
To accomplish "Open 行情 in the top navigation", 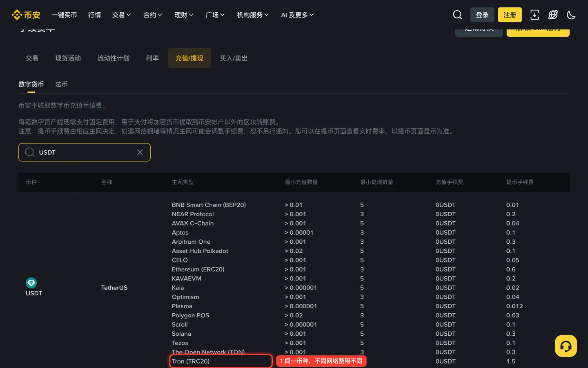I will tap(95, 15).
